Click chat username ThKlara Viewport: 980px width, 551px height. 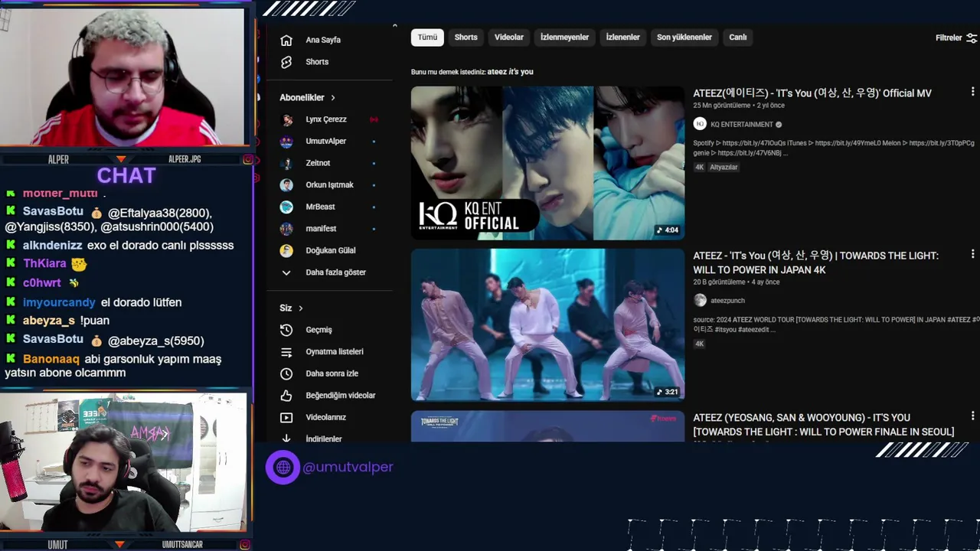(x=44, y=263)
